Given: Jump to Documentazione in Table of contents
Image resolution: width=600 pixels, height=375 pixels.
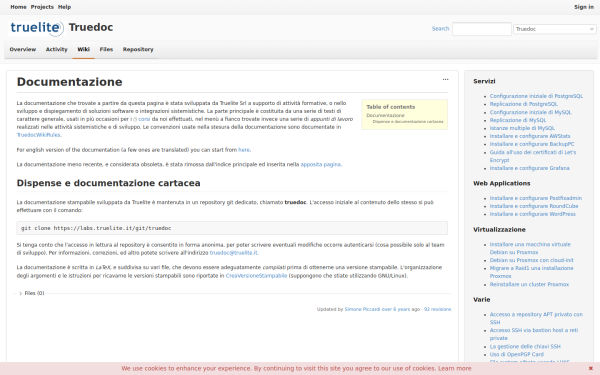Looking at the screenshot, I should click(x=385, y=115).
